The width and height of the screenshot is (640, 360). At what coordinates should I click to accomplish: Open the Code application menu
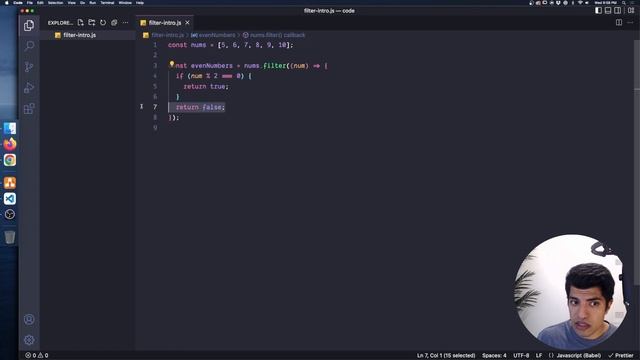click(x=18, y=2)
